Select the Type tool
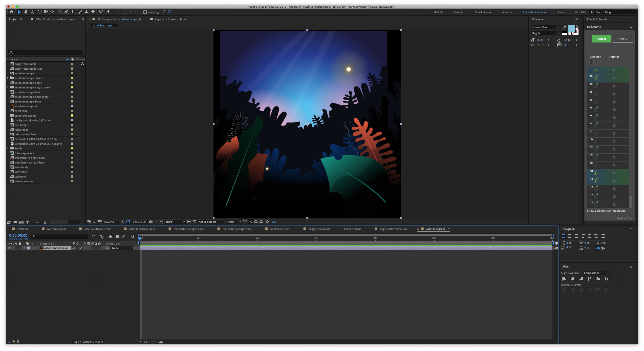The width and height of the screenshot is (644, 351). coord(72,12)
